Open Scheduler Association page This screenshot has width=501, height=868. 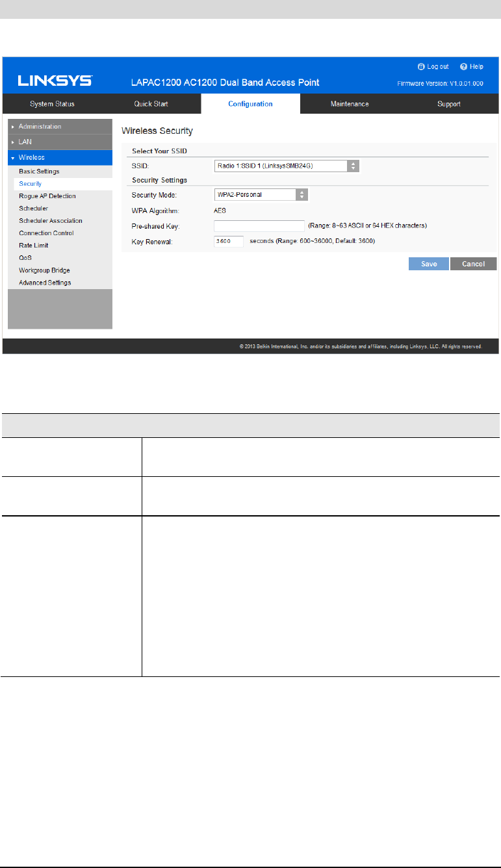click(51, 221)
